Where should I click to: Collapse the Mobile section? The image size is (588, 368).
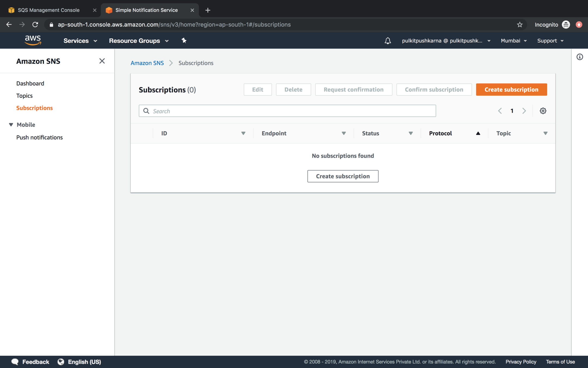tap(11, 125)
